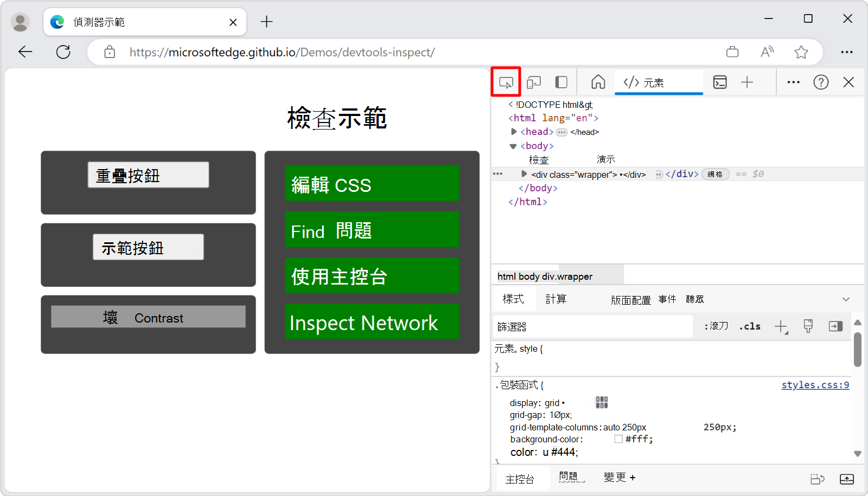Add more tools with the plus icon
This screenshot has width=868, height=496.
[x=747, y=82]
